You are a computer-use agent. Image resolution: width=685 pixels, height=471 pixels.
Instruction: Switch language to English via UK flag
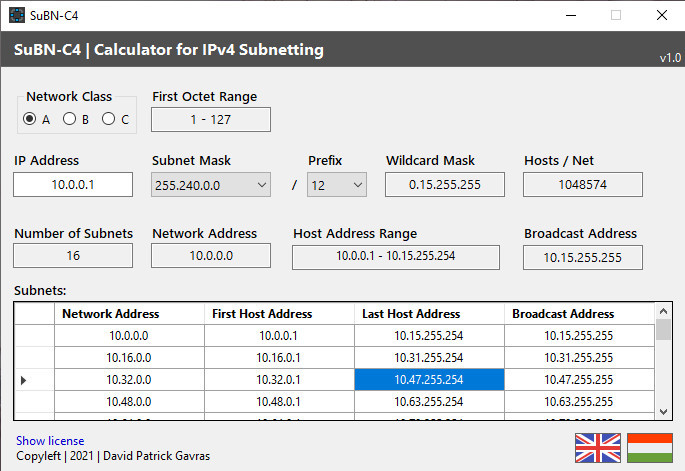(598, 448)
